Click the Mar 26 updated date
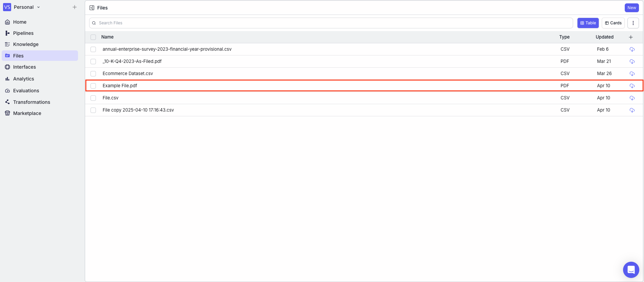 [604, 74]
